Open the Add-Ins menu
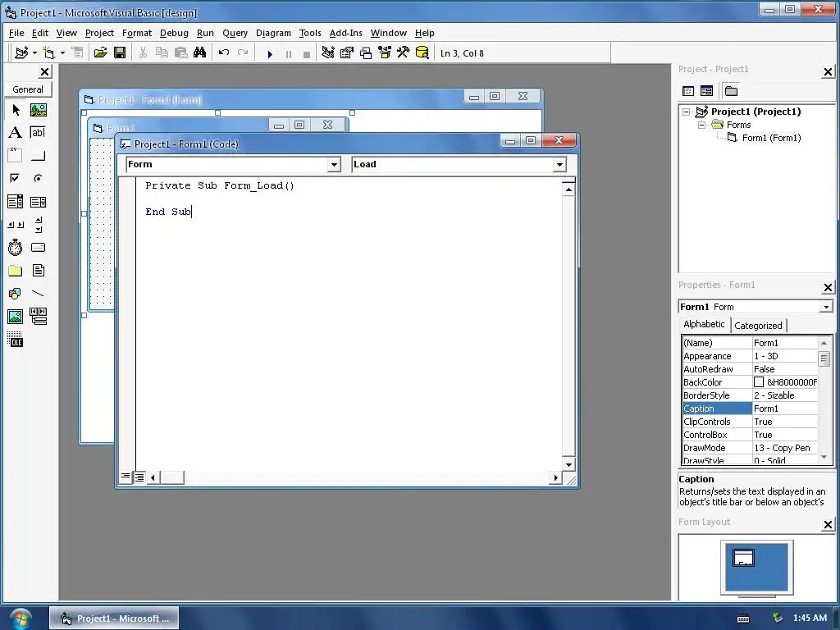The width and height of the screenshot is (840, 630). coord(345,33)
